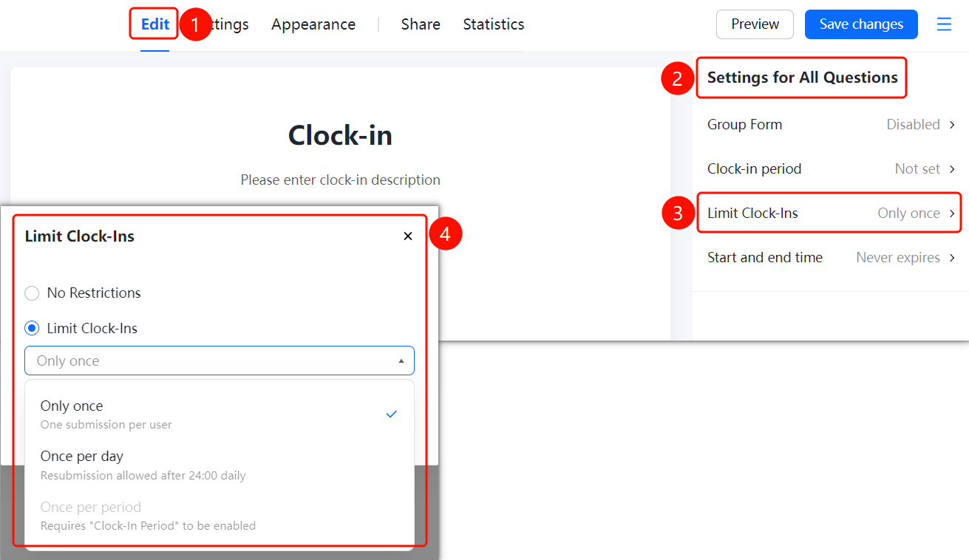This screenshot has height=560, width=969.
Task: Choose the Only once option
Action: (x=220, y=414)
